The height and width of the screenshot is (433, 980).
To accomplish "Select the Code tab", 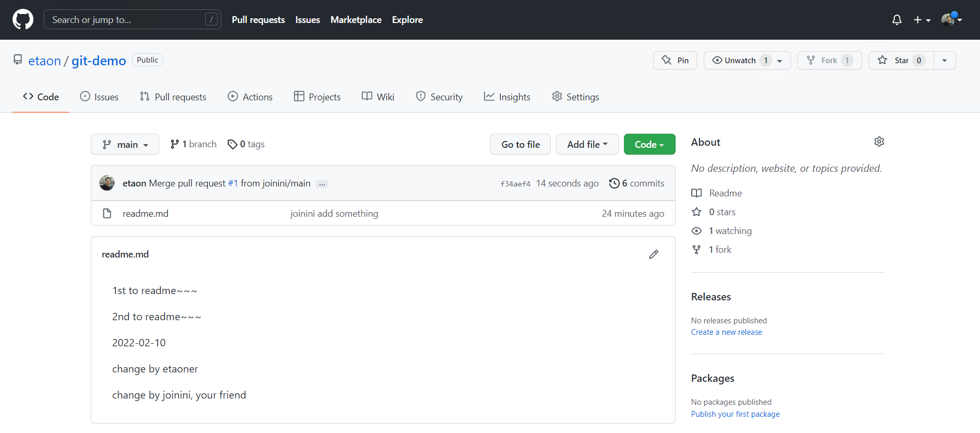I will tap(41, 97).
